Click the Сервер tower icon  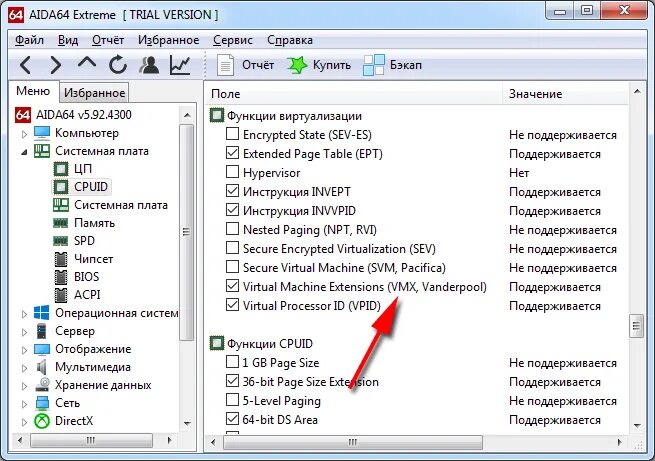point(41,331)
